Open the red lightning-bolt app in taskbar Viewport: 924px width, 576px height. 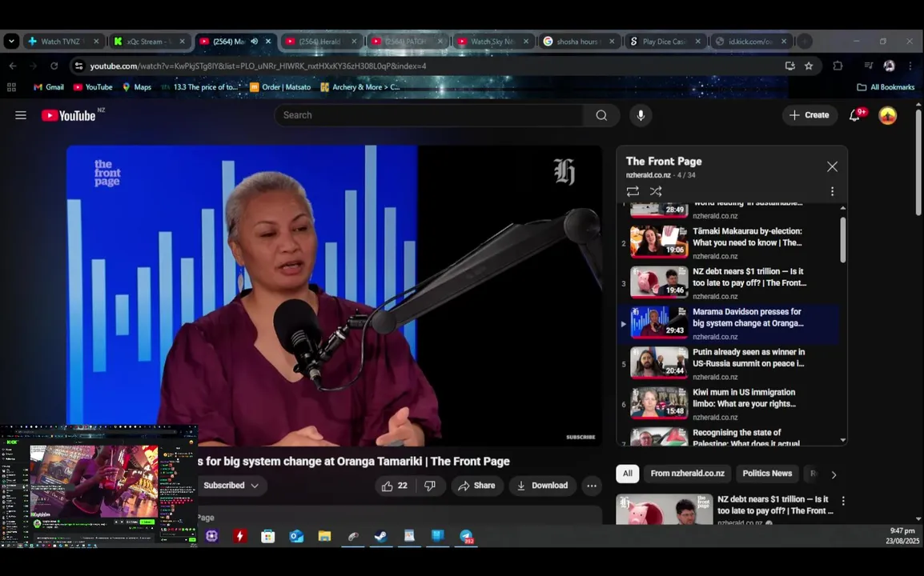click(x=240, y=536)
